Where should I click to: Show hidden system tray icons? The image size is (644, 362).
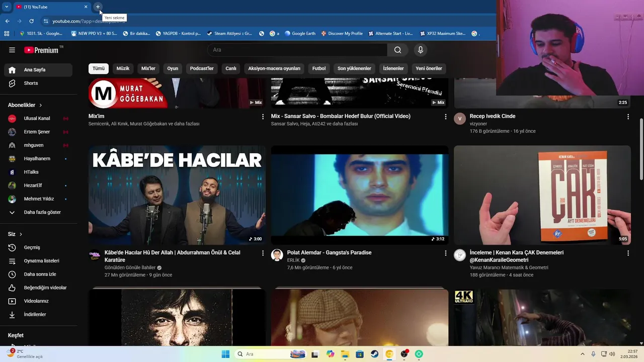click(x=583, y=354)
